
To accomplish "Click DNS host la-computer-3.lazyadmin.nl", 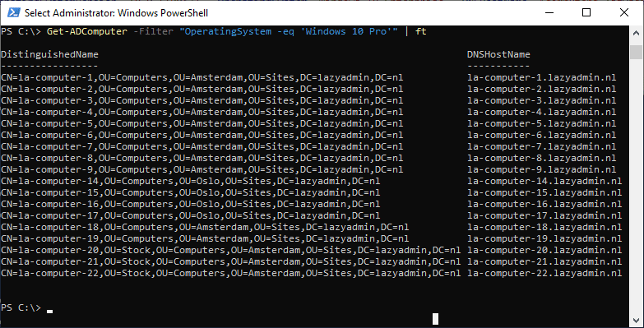I will click(542, 100).
